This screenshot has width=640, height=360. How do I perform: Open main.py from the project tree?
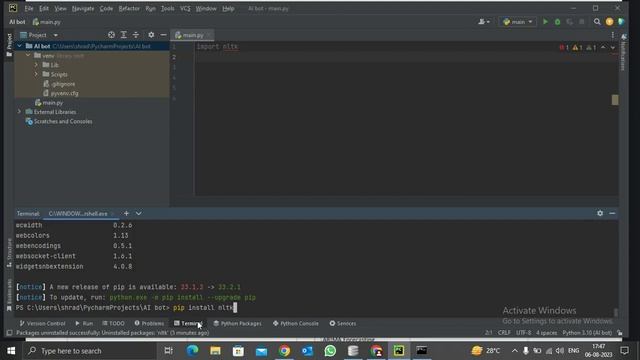pos(49,102)
